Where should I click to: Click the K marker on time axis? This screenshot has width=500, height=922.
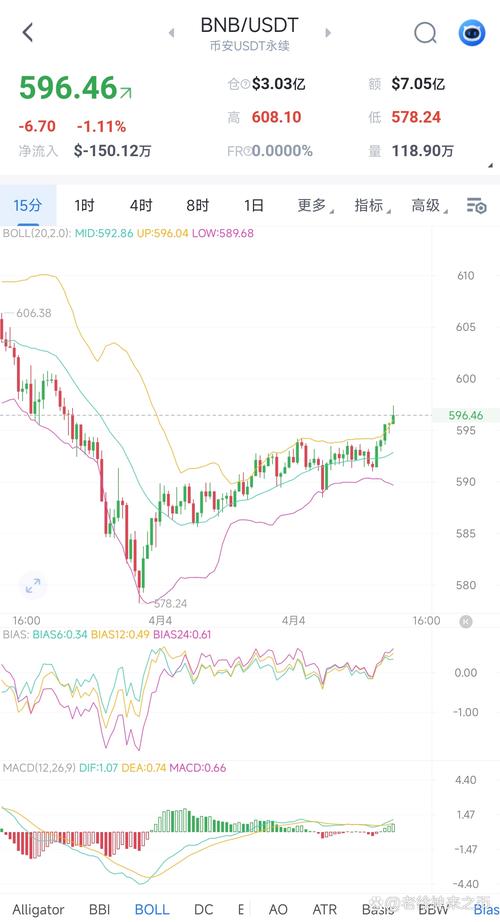click(465, 621)
